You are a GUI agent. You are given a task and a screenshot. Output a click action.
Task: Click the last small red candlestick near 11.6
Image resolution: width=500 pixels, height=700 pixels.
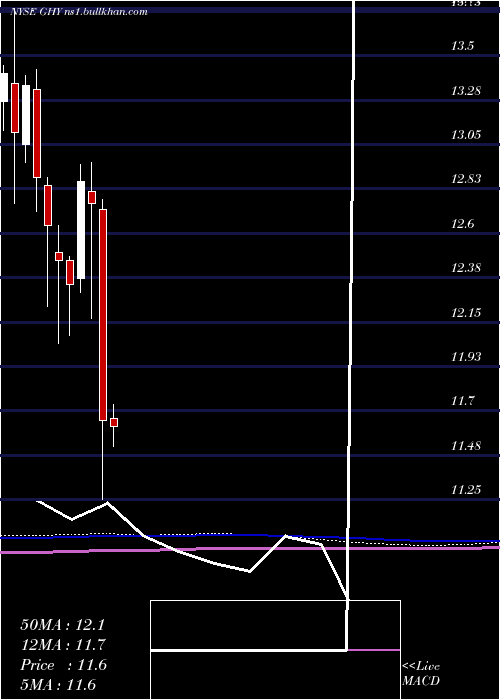click(114, 422)
